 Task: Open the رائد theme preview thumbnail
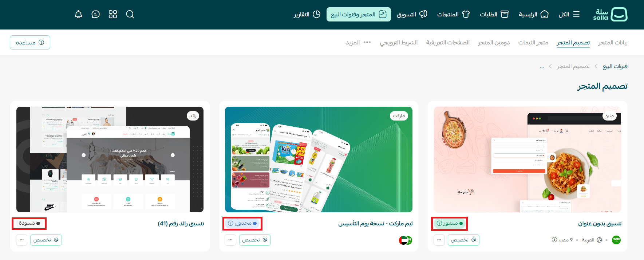[x=110, y=159]
